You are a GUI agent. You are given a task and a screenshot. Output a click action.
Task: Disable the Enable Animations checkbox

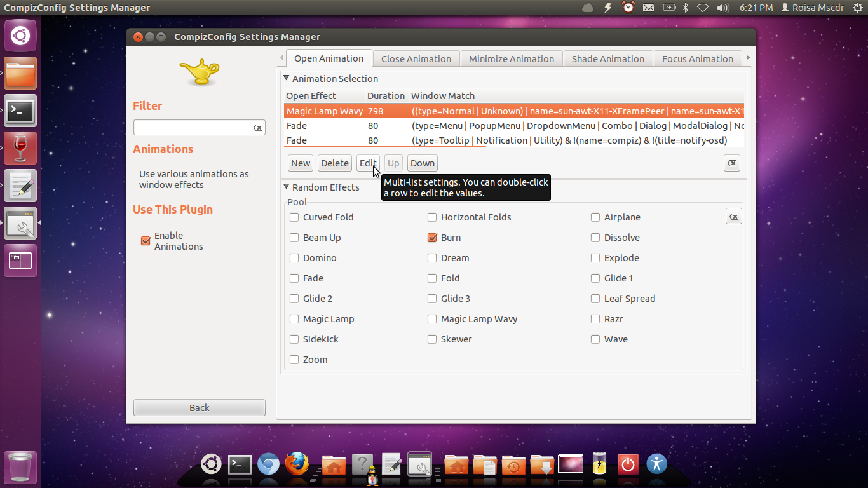pos(146,241)
